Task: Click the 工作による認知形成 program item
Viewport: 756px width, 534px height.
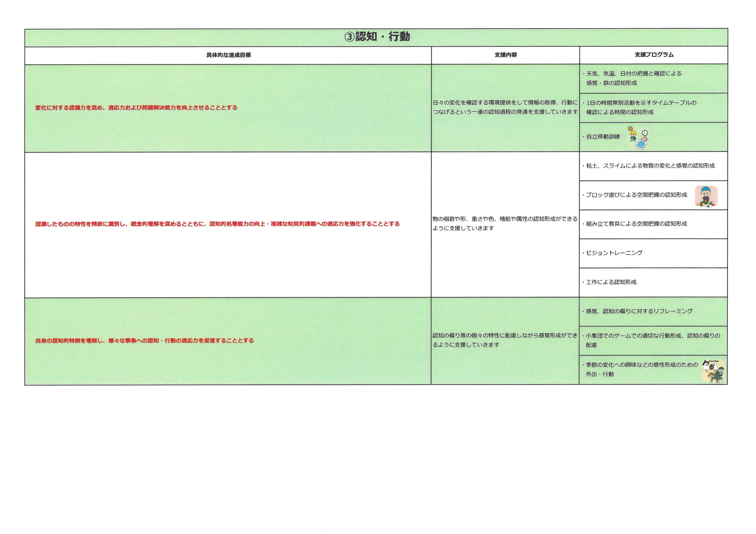Action: tap(611, 282)
